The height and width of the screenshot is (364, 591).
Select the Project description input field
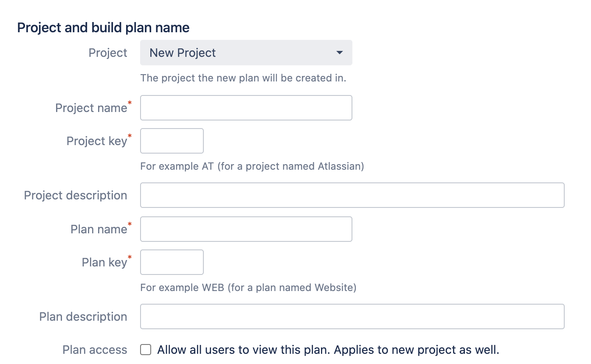[352, 195]
